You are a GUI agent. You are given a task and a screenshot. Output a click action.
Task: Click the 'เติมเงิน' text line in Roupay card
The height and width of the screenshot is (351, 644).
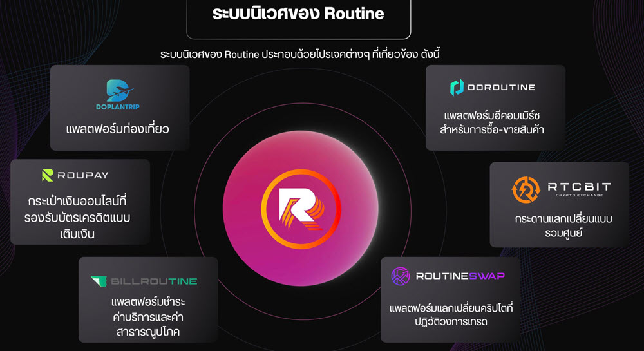[x=77, y=234]
